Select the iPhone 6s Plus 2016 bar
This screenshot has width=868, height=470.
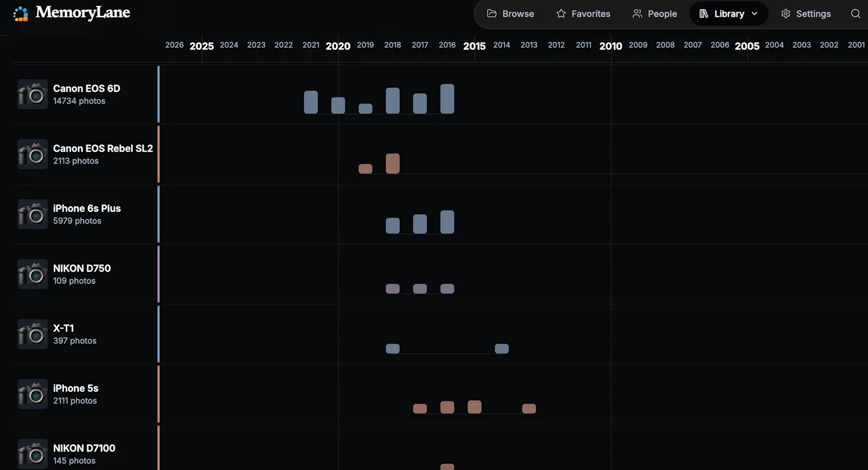tap(447, 222)
